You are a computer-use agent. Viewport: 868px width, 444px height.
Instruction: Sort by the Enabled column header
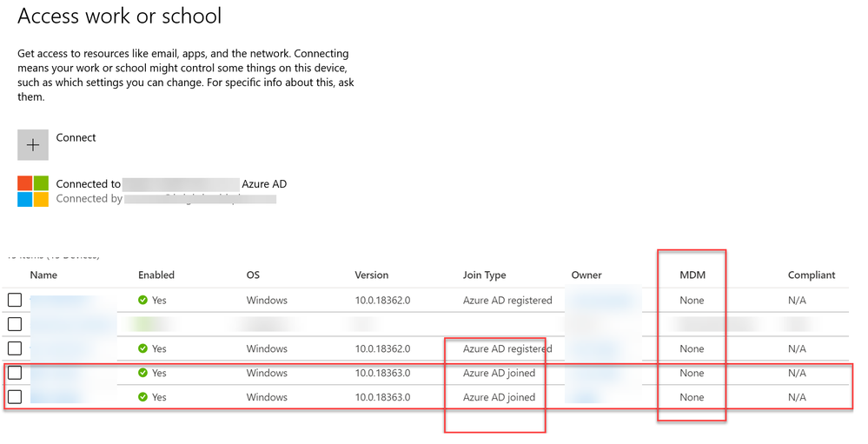(156, 275)
